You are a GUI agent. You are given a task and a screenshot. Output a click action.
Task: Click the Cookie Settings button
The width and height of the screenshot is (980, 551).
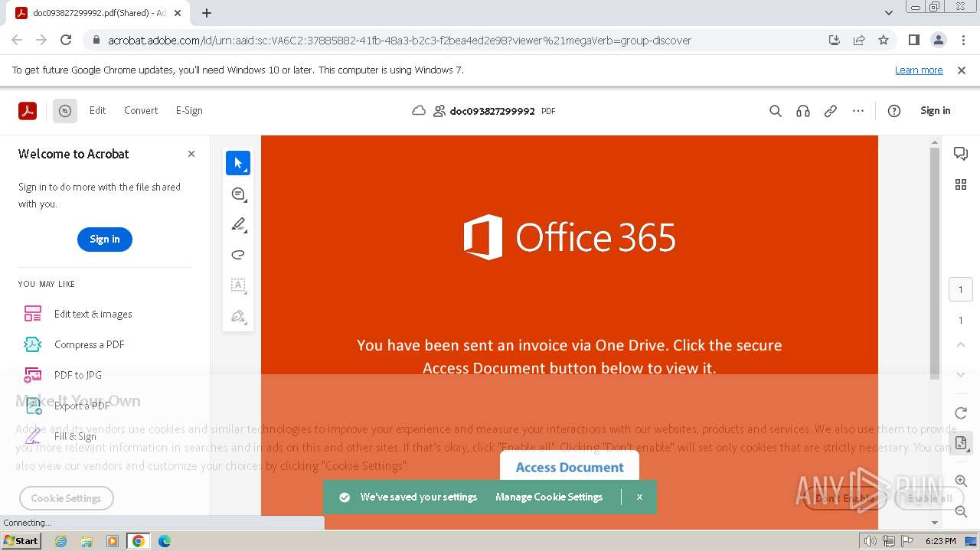click(x=66, y=498)
